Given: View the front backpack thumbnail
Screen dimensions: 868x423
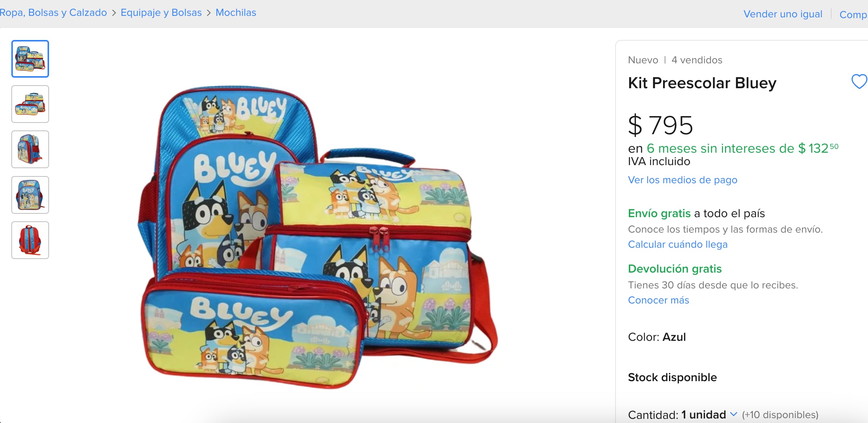Looking at the screenshot, I should [30, 195].
